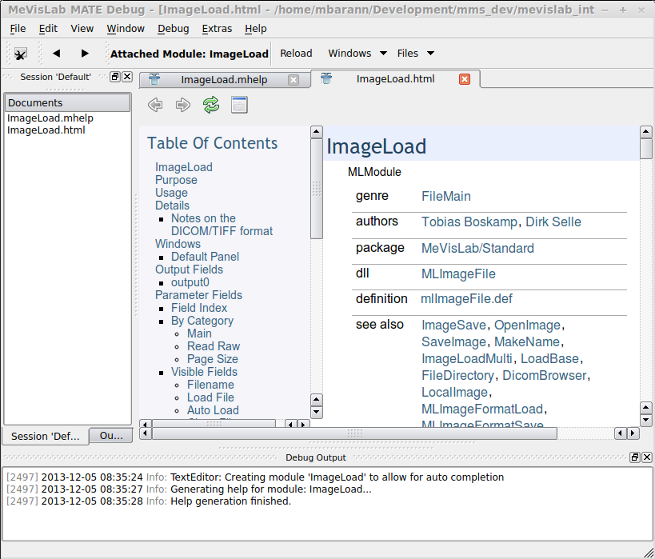
Task: Float the Session 'Default' panel
Action: pos(114,77)
